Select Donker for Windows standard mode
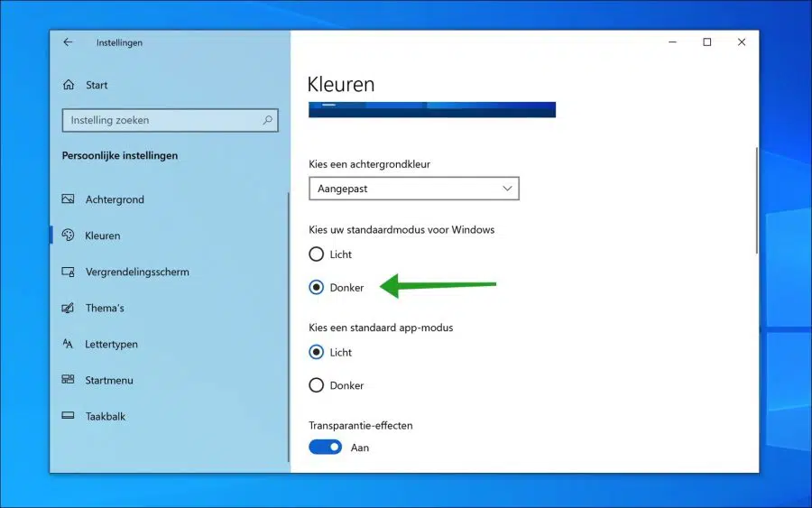The image size is (812, 508). 316,288
